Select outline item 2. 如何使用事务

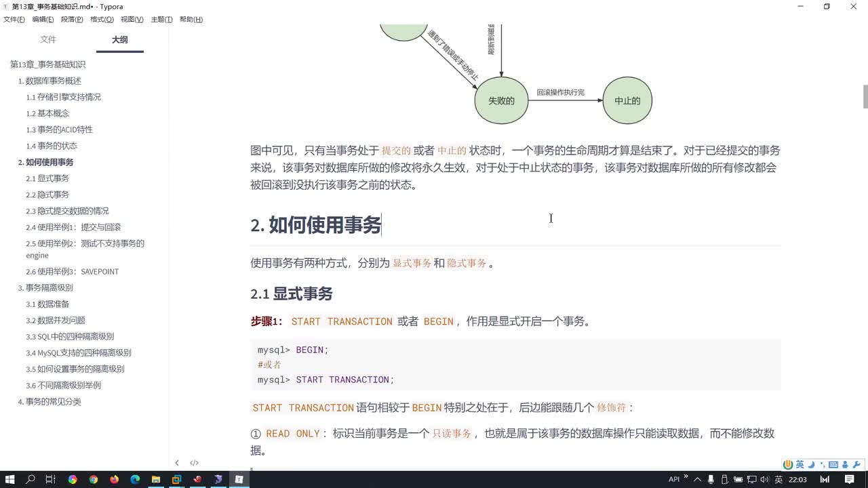click(45, 162)
